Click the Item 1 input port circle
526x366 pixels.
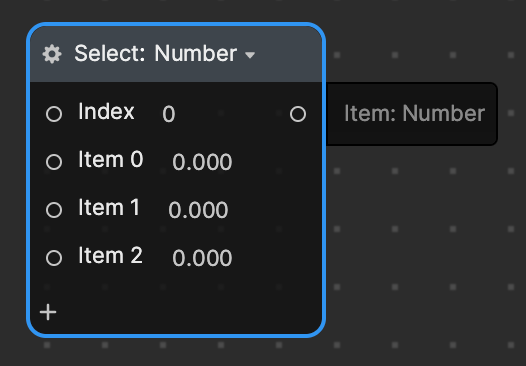coord(54,210)
